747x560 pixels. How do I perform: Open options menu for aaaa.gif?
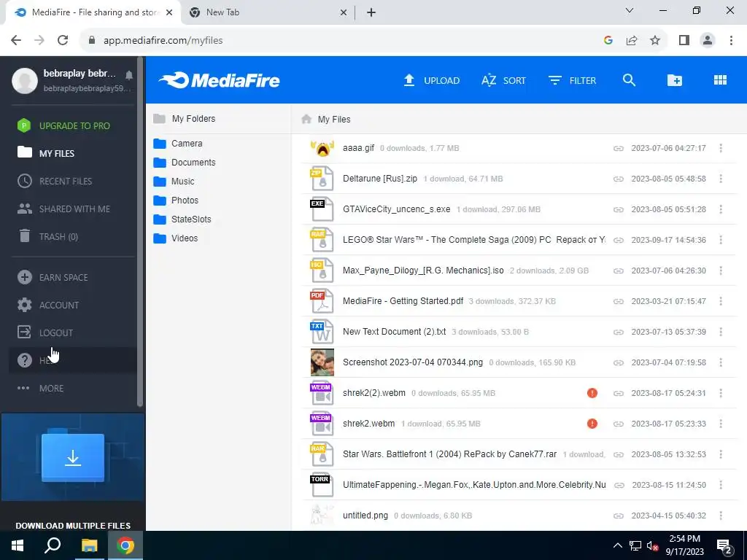721,148
